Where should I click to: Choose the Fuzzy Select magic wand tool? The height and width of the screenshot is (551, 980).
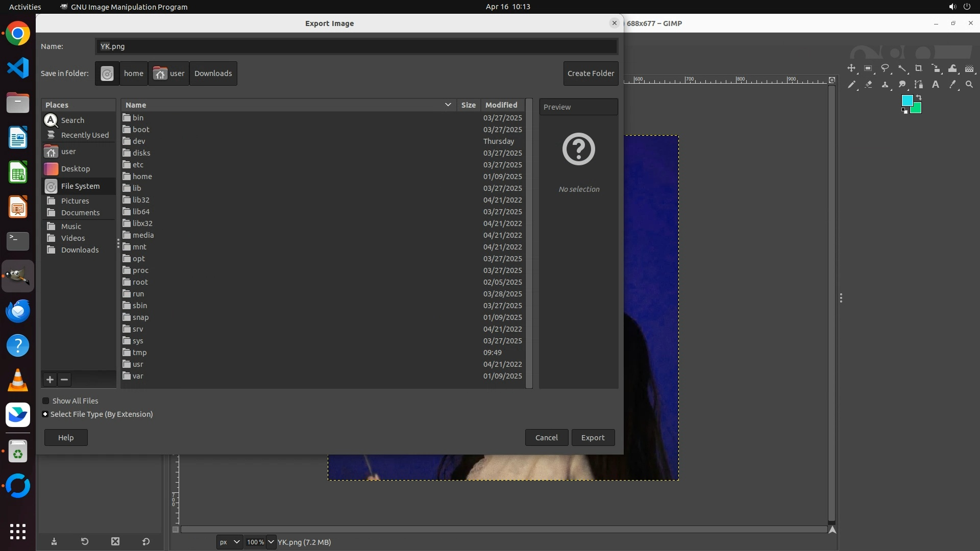click(x=902, y=68)
